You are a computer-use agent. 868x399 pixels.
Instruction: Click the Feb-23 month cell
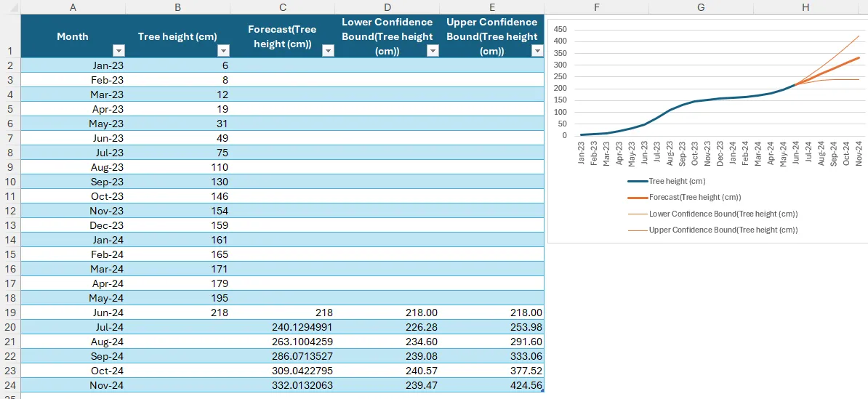tap(73, 80)
